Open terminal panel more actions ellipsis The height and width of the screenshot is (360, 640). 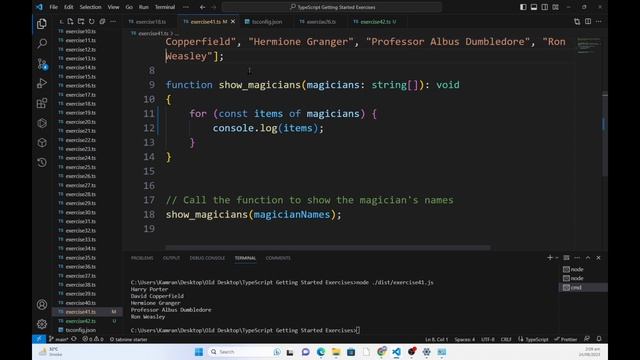[x=577, y=258]
